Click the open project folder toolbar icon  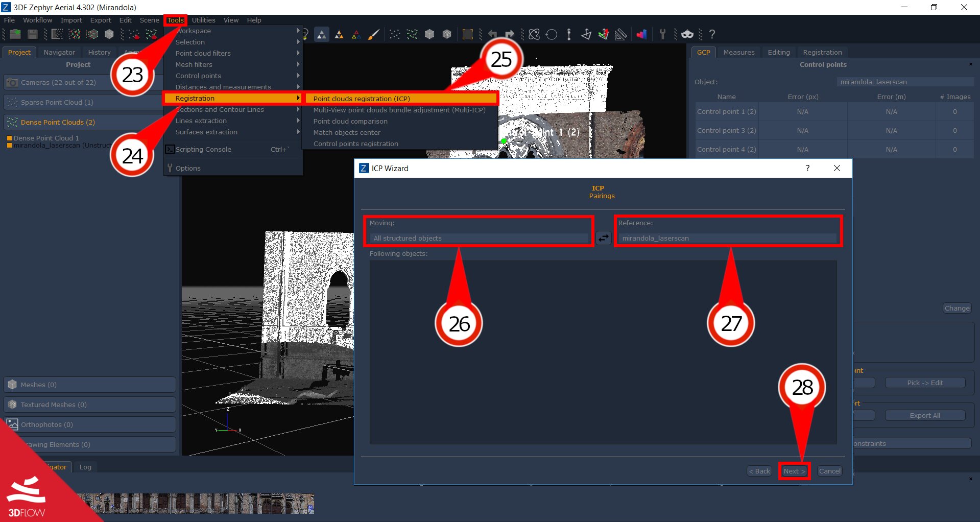[15, 34]
